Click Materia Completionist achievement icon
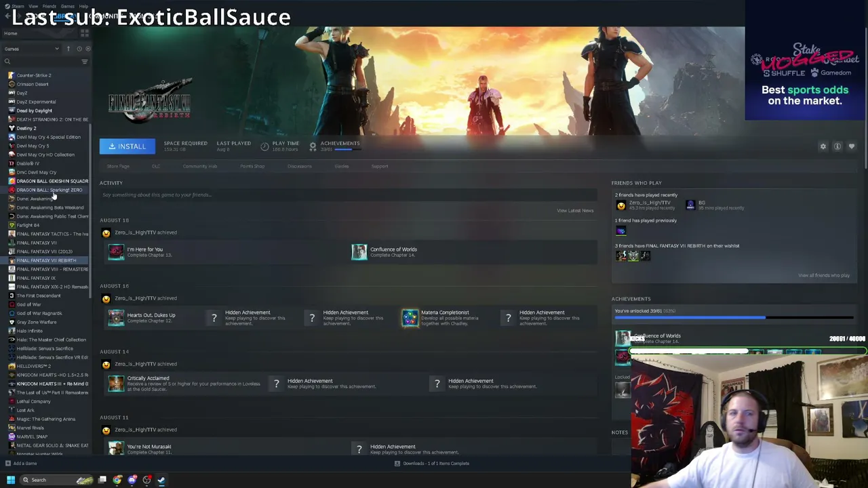Image resolution: width=868 pixels, height=488 pixels. [410, 318]
